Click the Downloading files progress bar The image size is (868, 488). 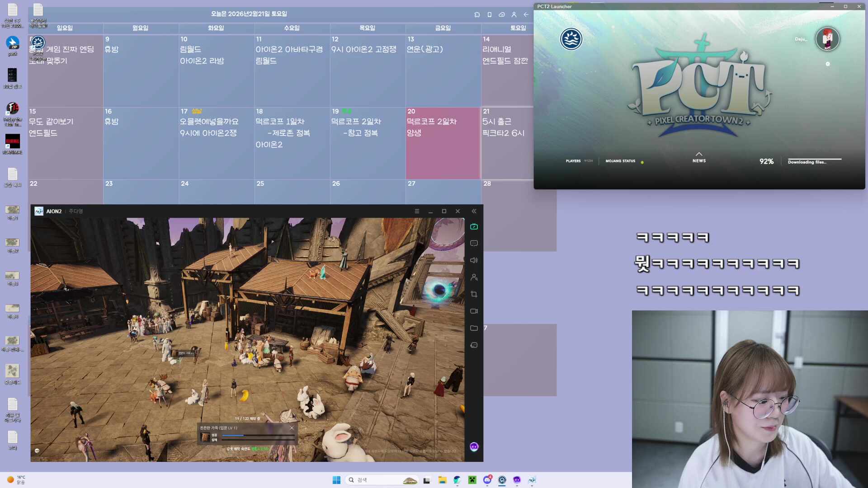click(x=814, y=161)
